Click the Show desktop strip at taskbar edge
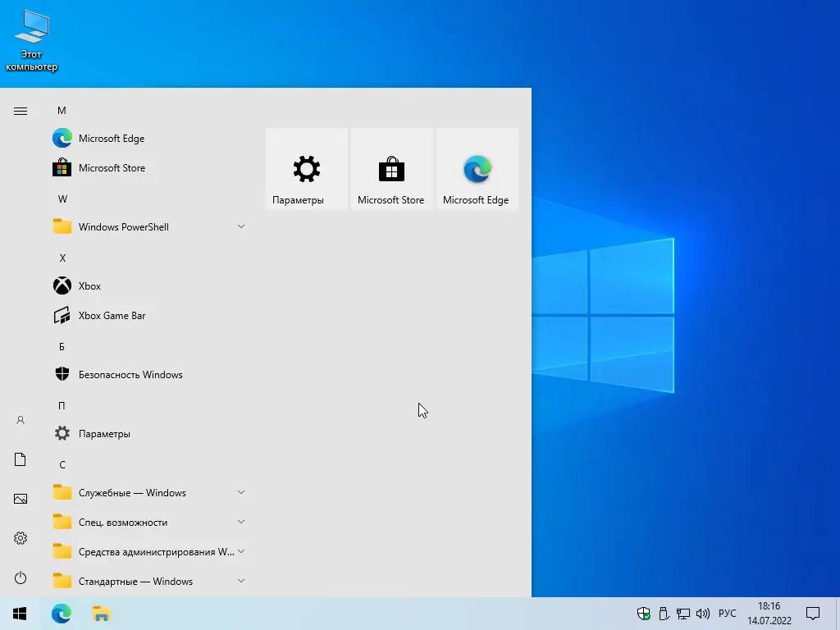This screenshot has width=840, height=630. point(838,614)
